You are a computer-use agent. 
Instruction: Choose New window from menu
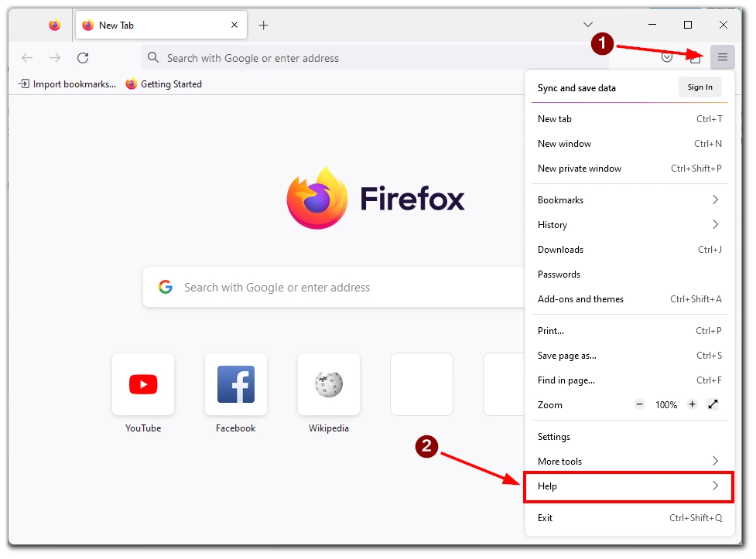pyautogui.click(x=630, y=144)
